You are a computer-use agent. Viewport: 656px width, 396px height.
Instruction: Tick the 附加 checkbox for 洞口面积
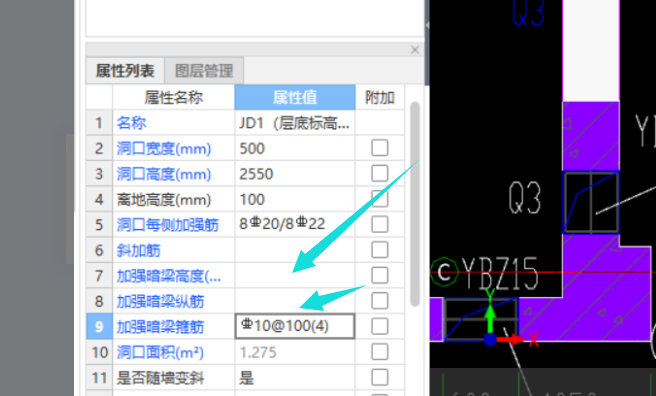tap(380, 352)
